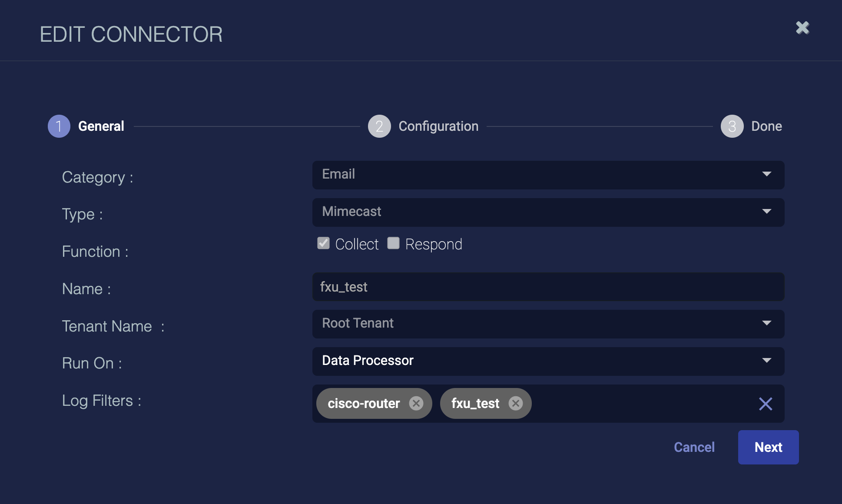
Task: Close the Edit Connector dialog
Action: click(802, 28)
